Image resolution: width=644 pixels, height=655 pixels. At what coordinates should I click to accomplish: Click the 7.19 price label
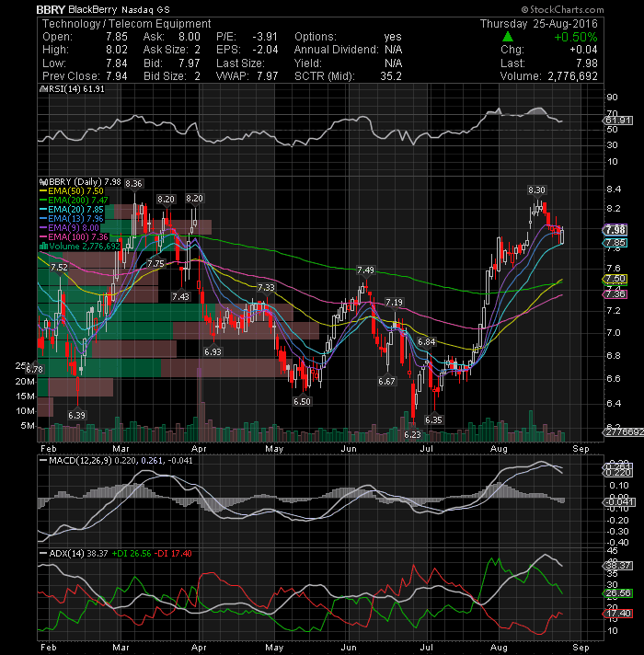(394, 302)
